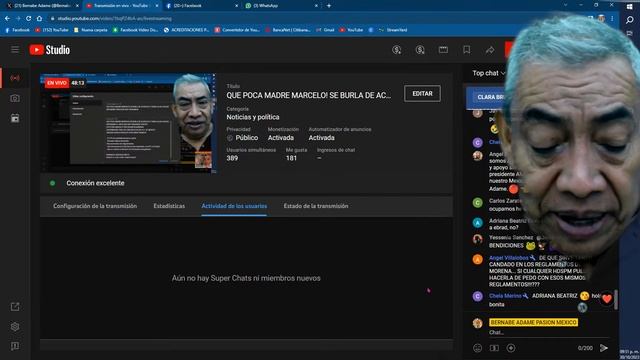Open the Estadísticas tab
640x360 pixels.
169,206
